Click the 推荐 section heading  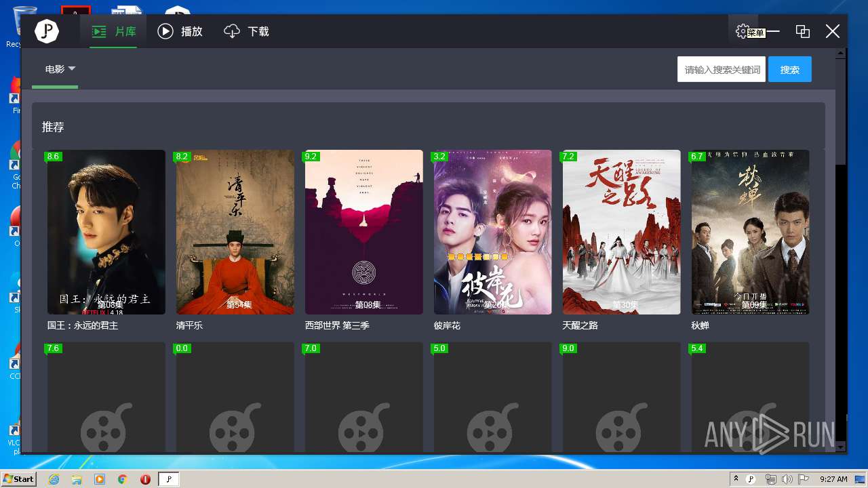tap(53, 127)
